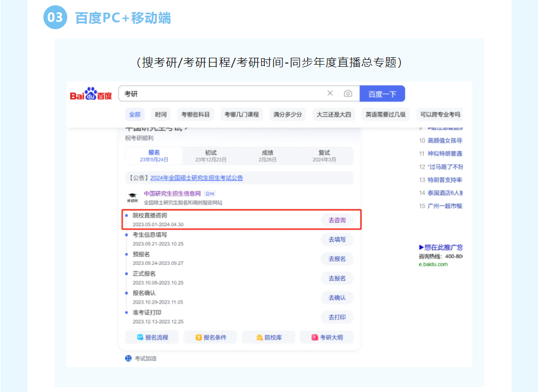
Task: Click the 去打印 button
Action: (x=337, y=317)
